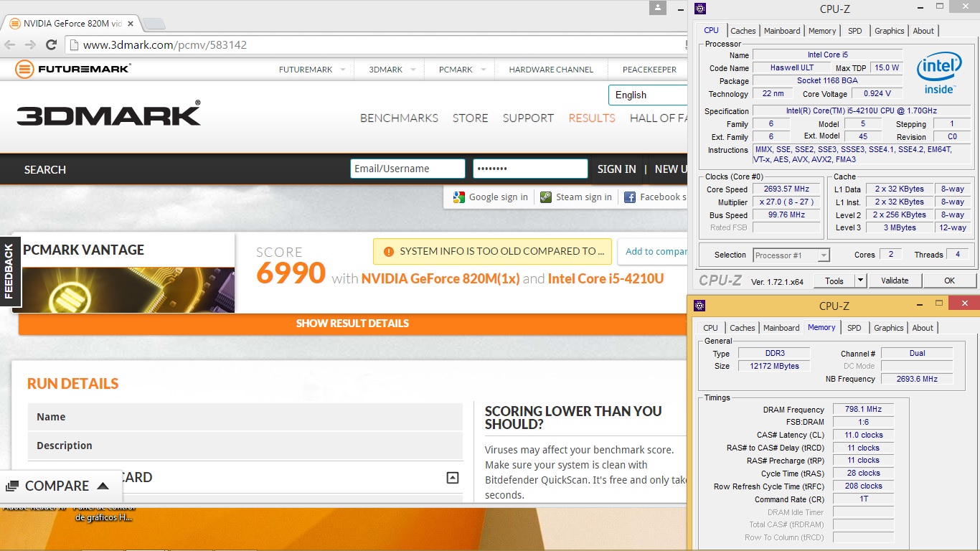
Task: Click the Intel Core i5-4210U link
Action: click(606, 278)
